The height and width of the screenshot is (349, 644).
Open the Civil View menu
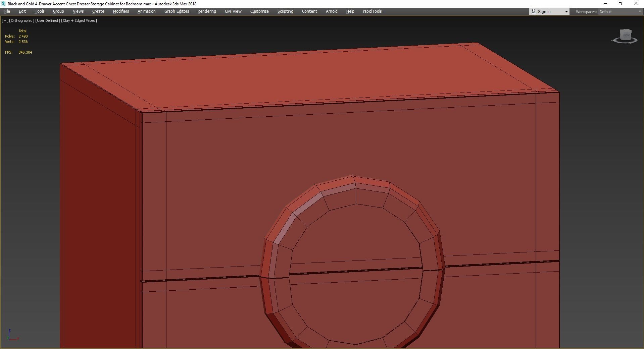tap(233, 11)
